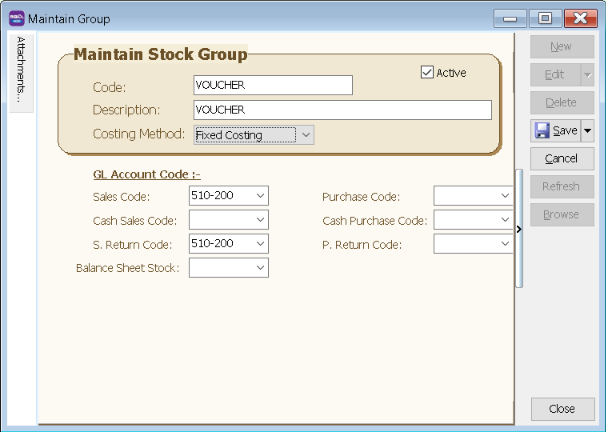Expand the Sales Code dropdown
Screen dimensions: 606x432
(260, 196)
